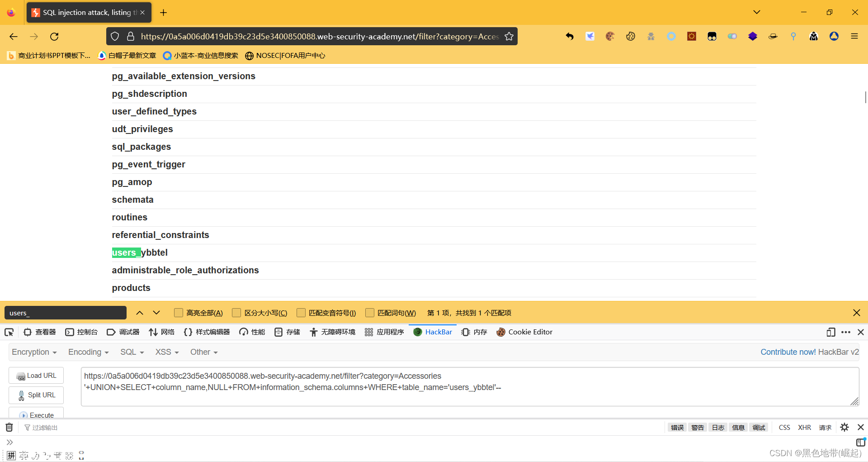Switch to the 查看器 inspector tab
Screen dimensions: 868x462
coord(40,332)
